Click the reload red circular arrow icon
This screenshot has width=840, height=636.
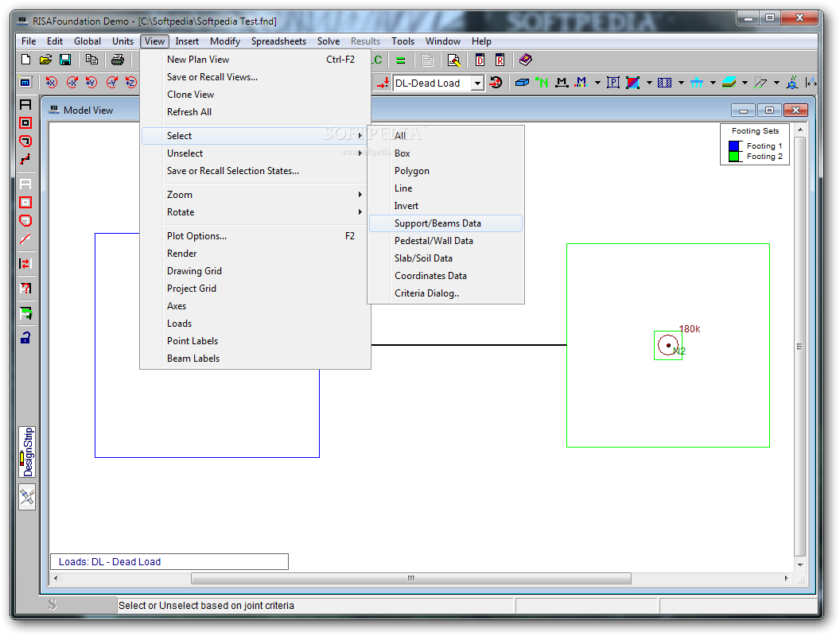point(496,83)
